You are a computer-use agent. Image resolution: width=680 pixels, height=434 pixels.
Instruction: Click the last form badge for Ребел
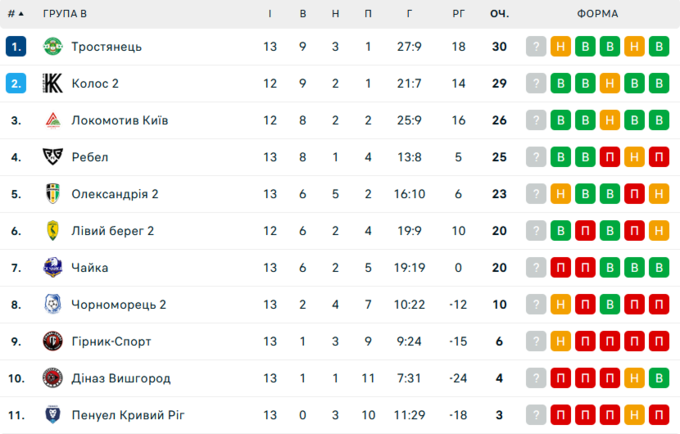658,157
